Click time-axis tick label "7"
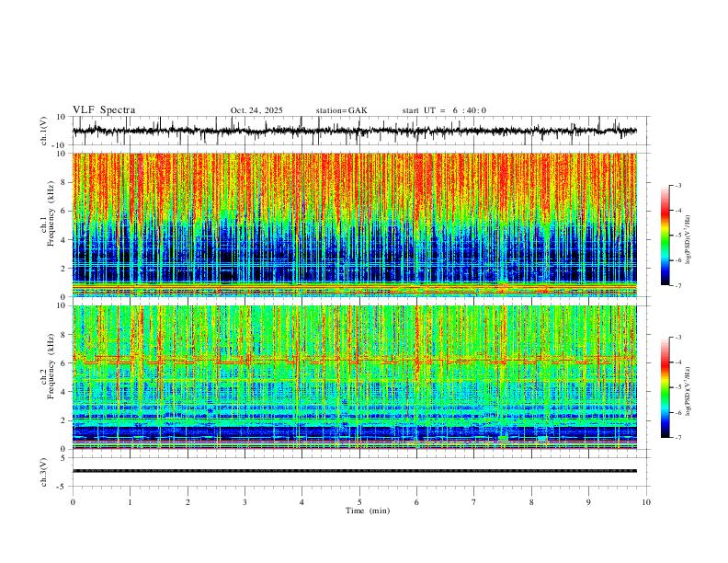 point(474,502)
